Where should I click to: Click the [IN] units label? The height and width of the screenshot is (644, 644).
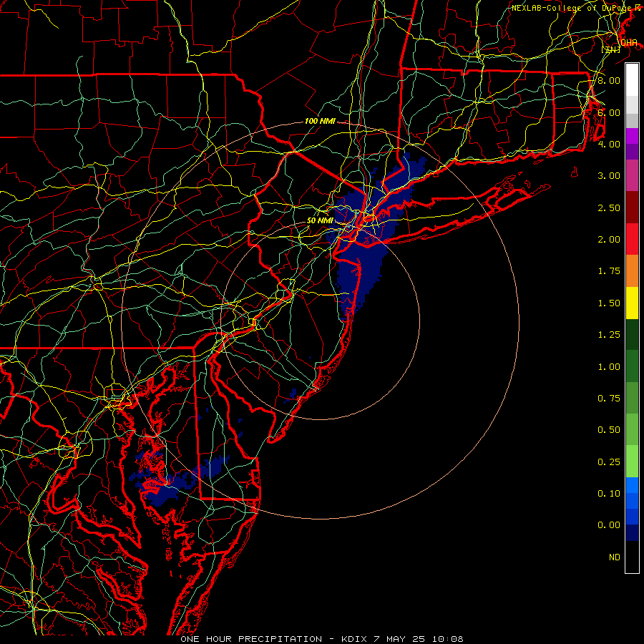tap(611, 49)
